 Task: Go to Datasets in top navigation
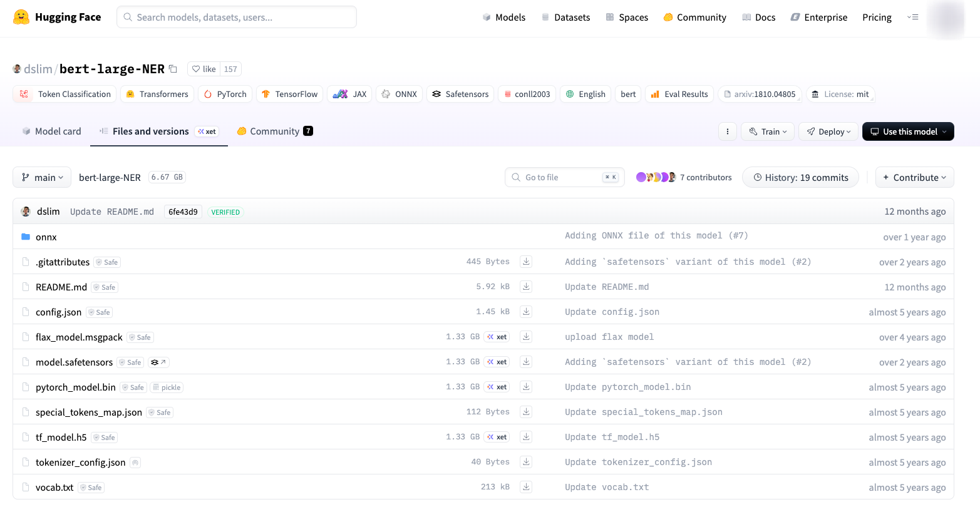(x=565, y=18)
